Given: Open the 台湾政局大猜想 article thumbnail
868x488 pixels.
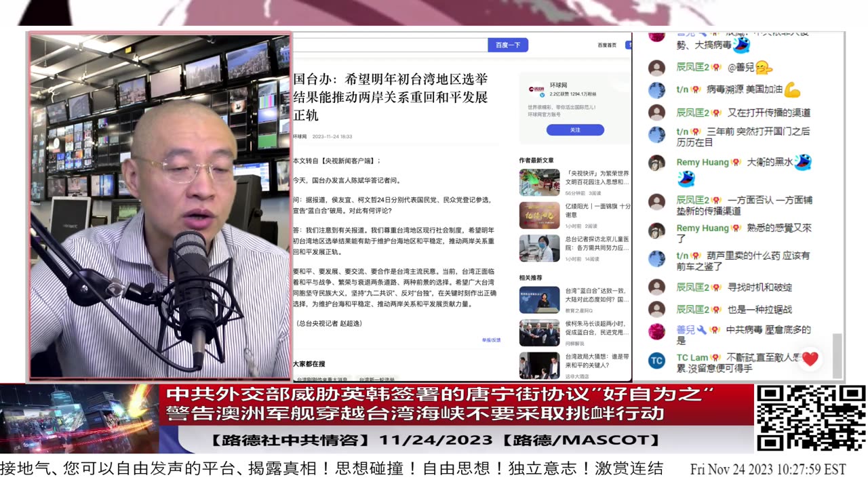Looking at the screenshot, I should click(x=539, y=365).
